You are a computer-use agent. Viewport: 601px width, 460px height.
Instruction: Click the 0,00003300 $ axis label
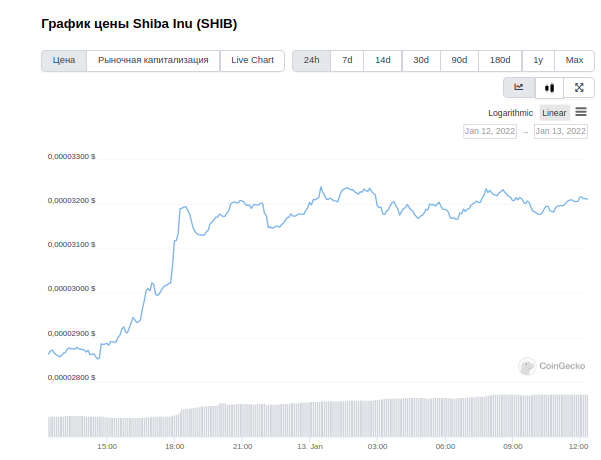coord(71,156)
